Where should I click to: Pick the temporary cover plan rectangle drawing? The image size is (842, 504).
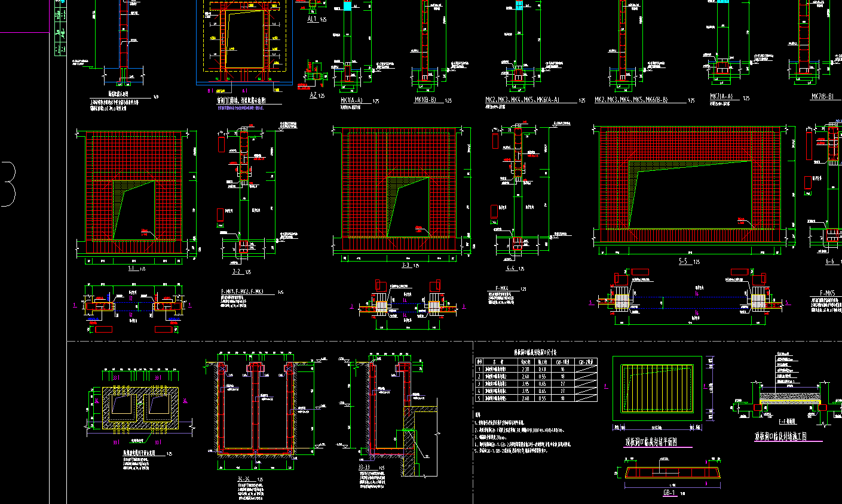[x=657, y=389]
